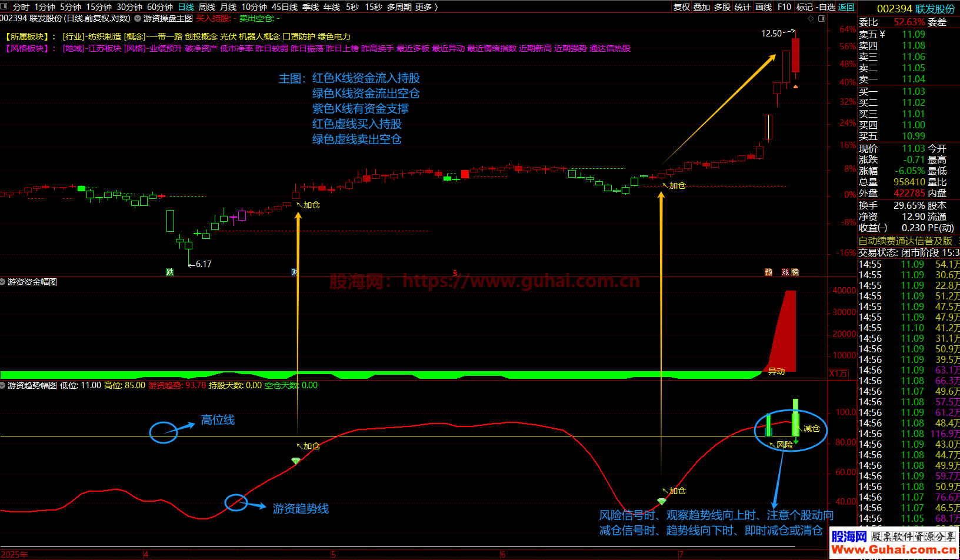The image size is (960, 560).
Task: Click the red S marker under chart
Action: 455,272
